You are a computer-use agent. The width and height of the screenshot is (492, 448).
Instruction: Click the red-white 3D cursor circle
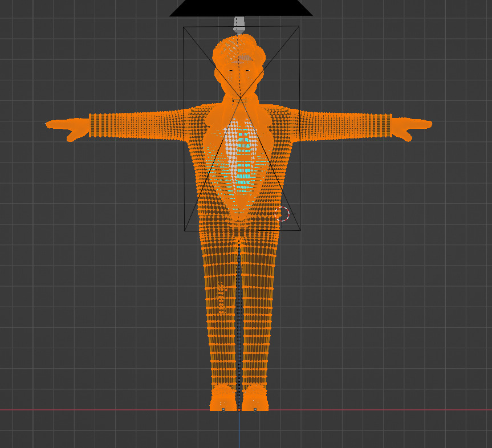[x=282, y=214]
